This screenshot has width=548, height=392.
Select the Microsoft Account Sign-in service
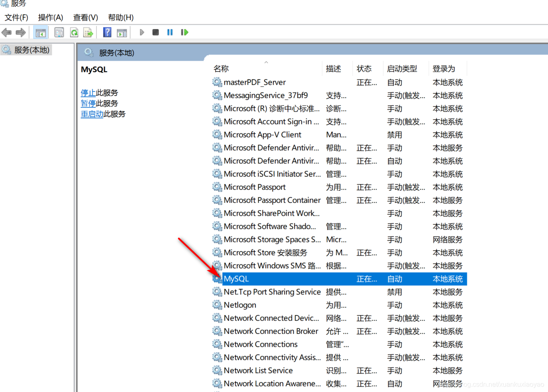[271, 121]
